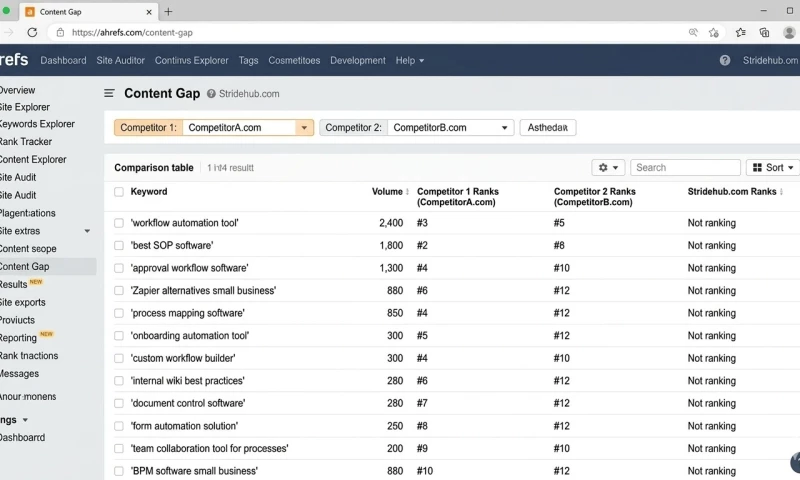800x480 pixels.
Task: Click the ahrefs logo
Action: (x=14, y=59)
